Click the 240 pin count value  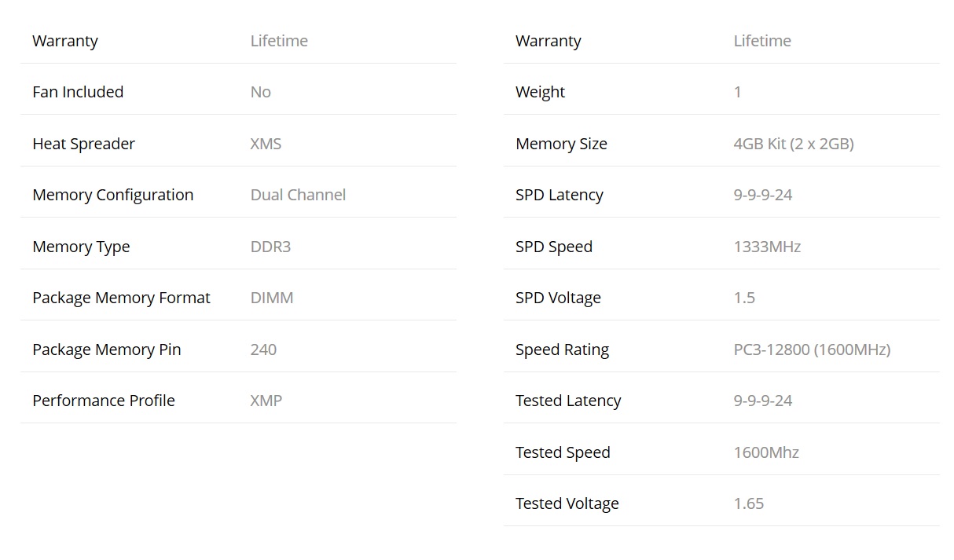pyautogui.click(x=263, y=350)
